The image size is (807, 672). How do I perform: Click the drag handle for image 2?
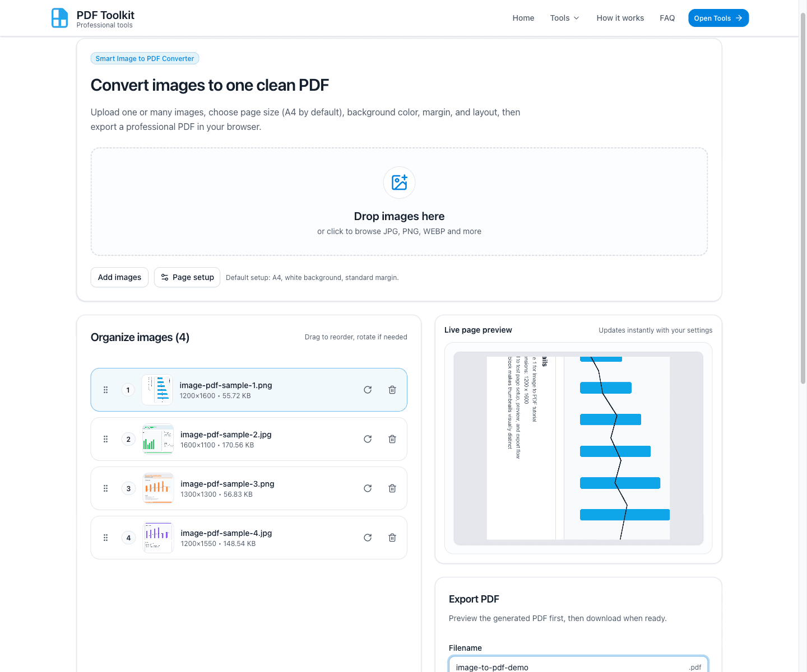[105, 439]
